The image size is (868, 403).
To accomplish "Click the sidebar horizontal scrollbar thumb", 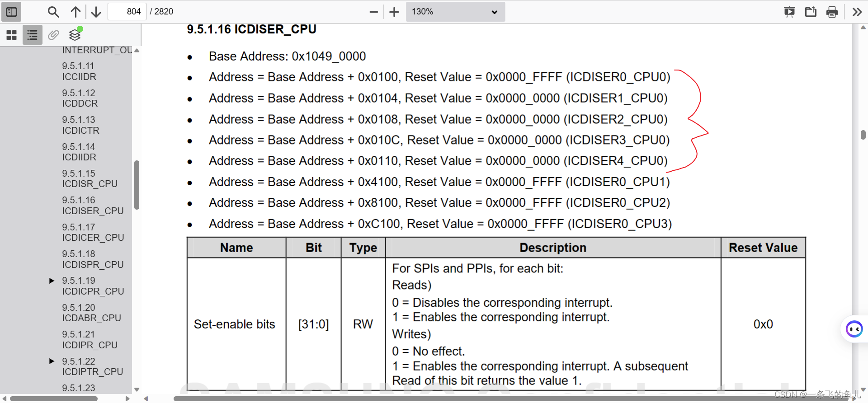I will click(x=54, y=398).
